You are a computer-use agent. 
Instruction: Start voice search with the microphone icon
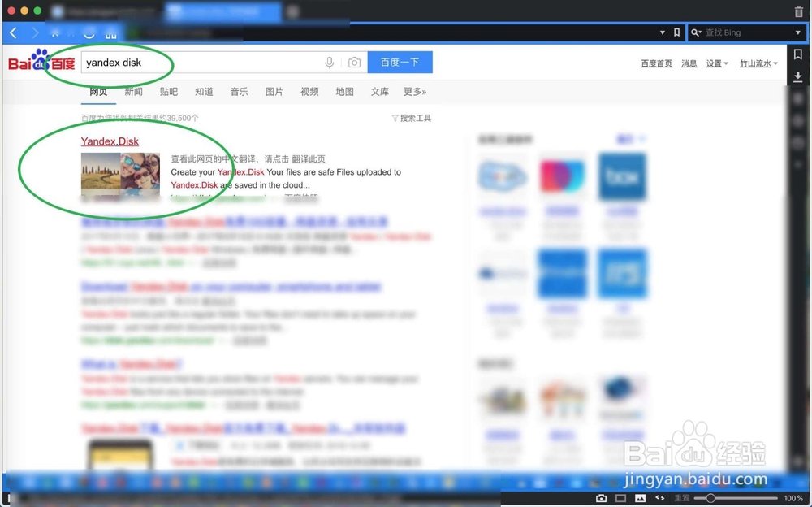[x=329, y=63]
